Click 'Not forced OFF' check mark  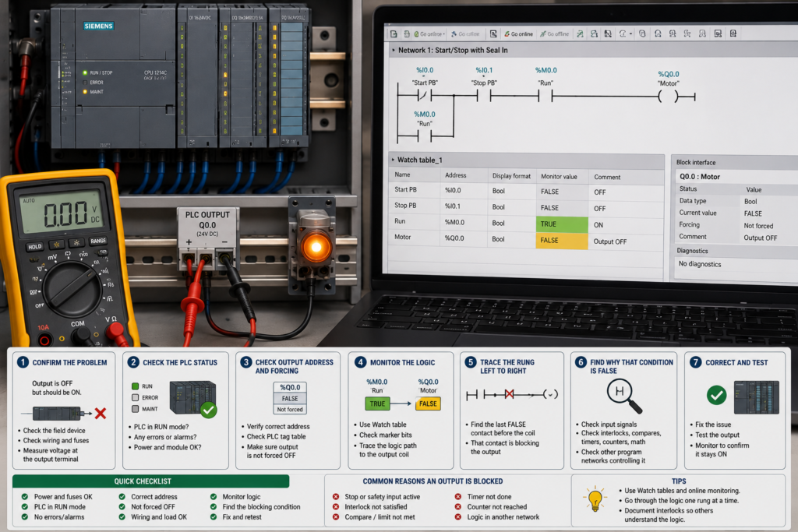click(122, 506)
